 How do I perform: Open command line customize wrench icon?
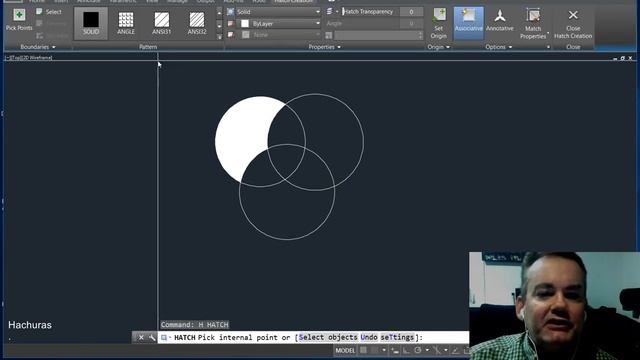coord(152,338)
